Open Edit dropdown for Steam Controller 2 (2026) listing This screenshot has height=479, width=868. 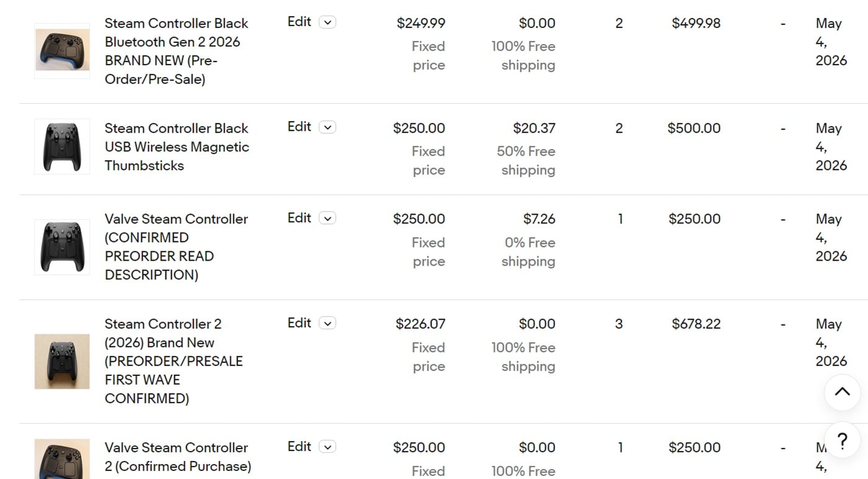pos(327,323)
